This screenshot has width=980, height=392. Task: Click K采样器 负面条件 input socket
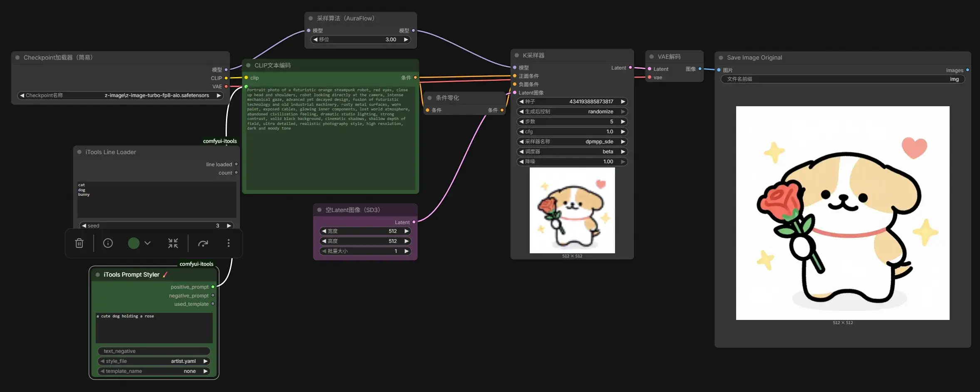[x=515, y=84]
